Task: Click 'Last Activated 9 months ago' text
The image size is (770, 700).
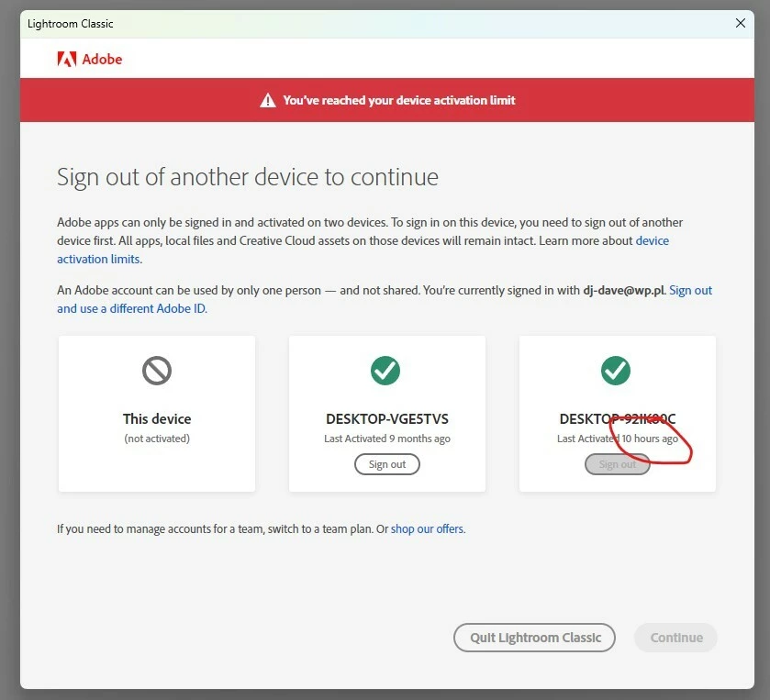Action: click(387, 439)
